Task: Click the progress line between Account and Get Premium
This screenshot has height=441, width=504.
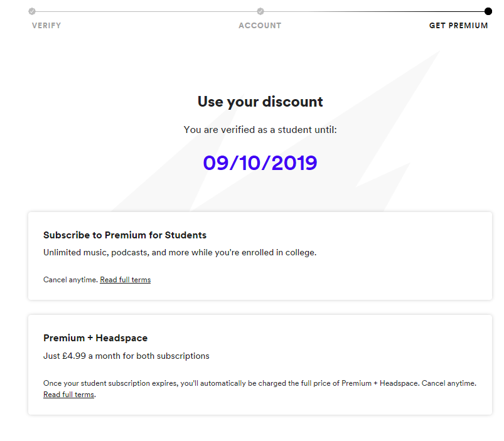Action: pyautogui.click(x=374, y=11)
